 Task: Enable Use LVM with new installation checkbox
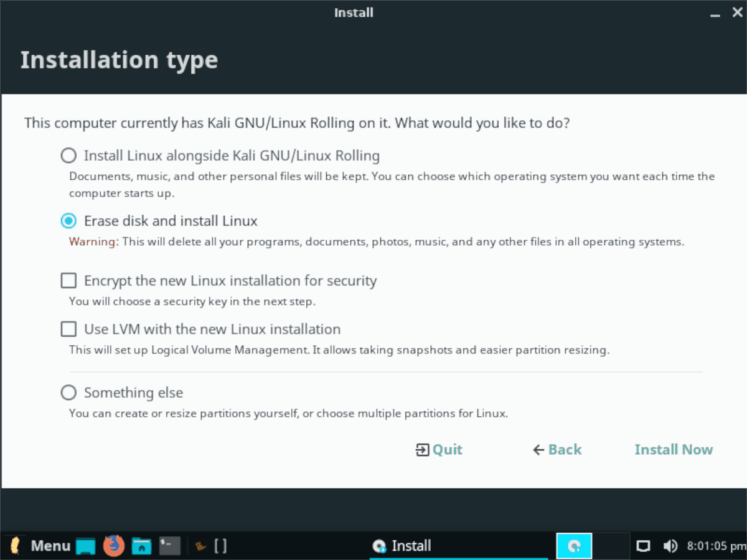tap(68, 329)
